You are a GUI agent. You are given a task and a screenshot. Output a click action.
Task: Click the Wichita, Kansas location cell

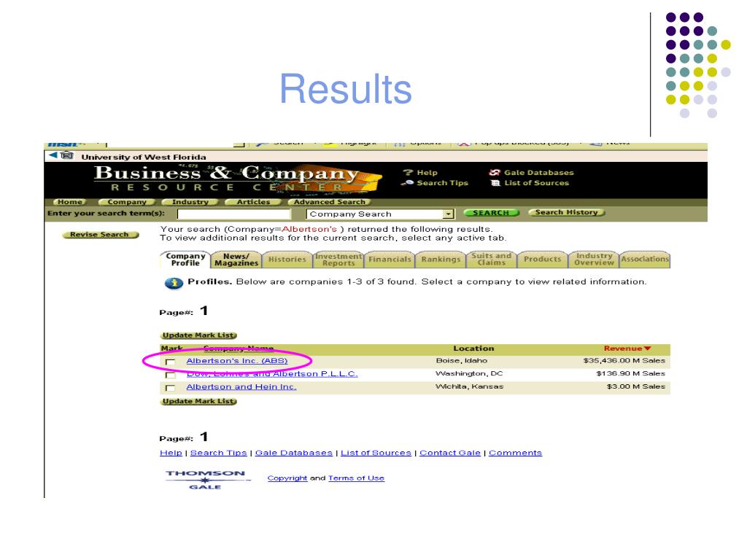(469, 386)
